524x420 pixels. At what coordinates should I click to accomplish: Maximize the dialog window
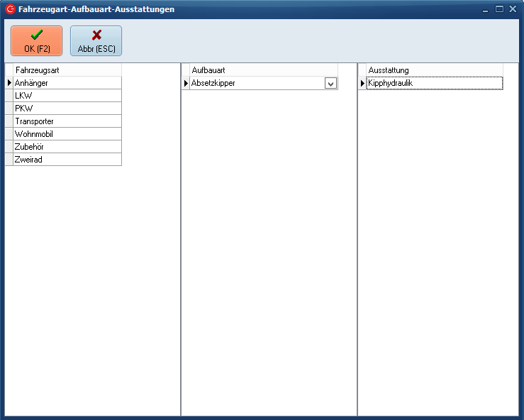point(499,9)
